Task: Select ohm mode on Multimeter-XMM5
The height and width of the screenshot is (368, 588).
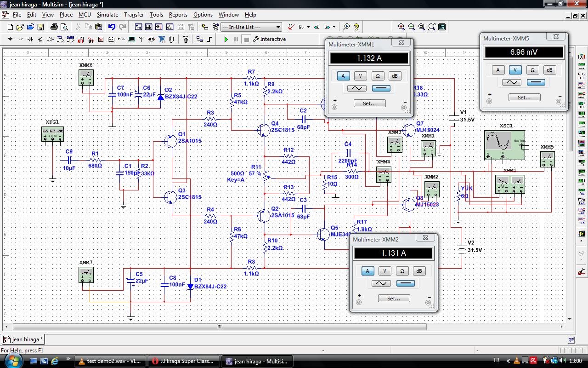Action: tap(532, 70)
